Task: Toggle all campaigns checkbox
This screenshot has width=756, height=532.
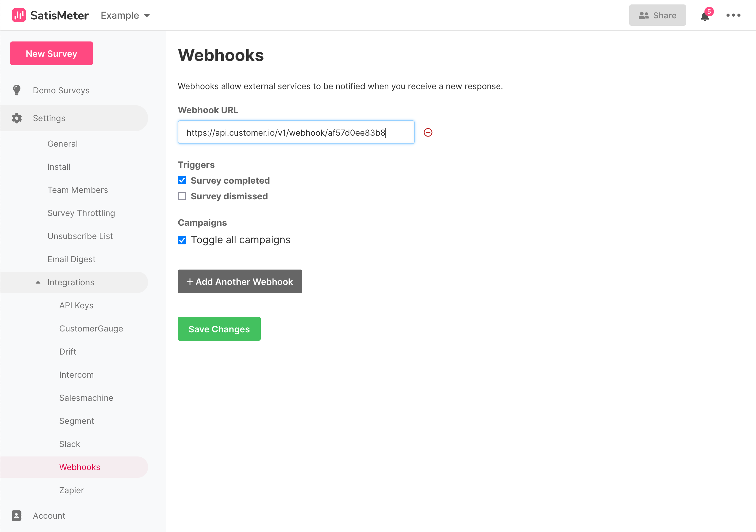Action: tap(182, 240)
